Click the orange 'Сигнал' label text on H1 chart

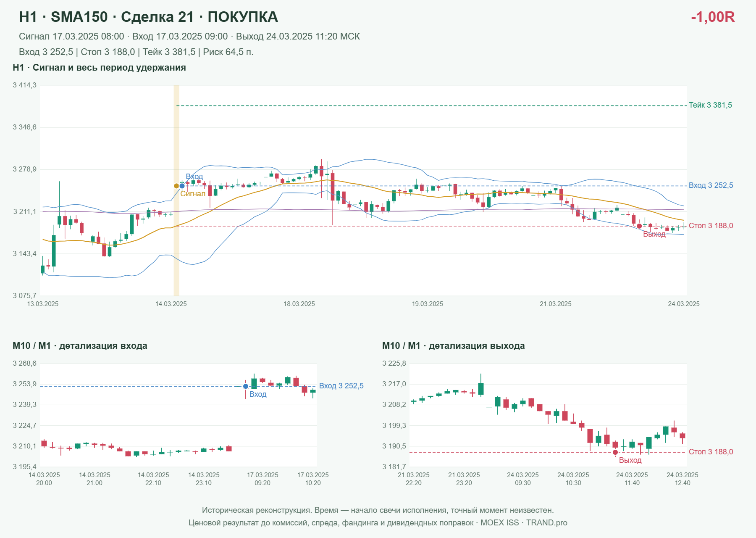tap(193, 194)
